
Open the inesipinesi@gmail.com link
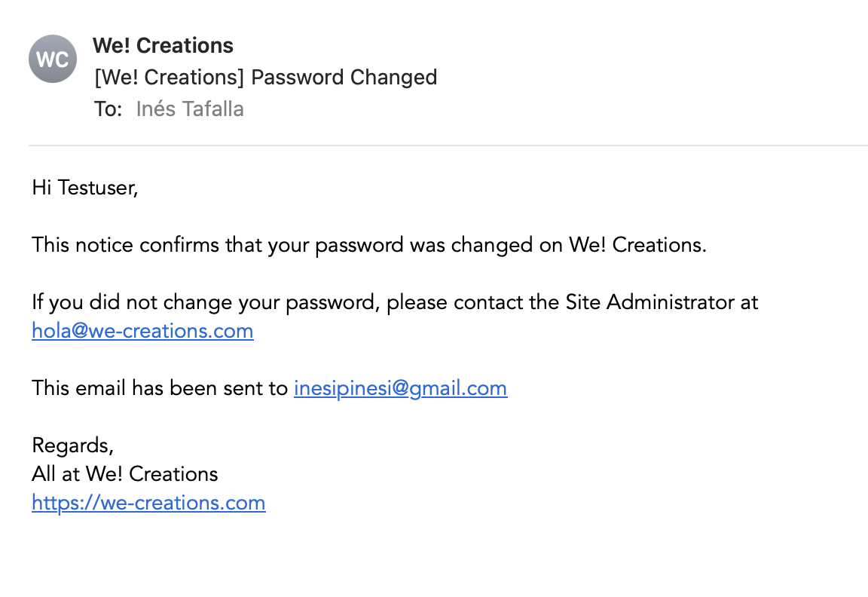click(400, 388)
